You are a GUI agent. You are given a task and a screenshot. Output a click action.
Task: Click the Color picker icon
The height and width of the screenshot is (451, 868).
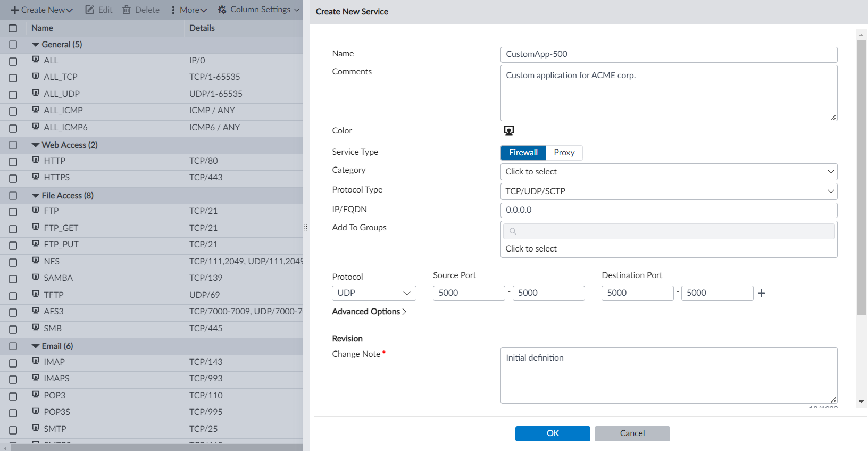pos(508,130)
